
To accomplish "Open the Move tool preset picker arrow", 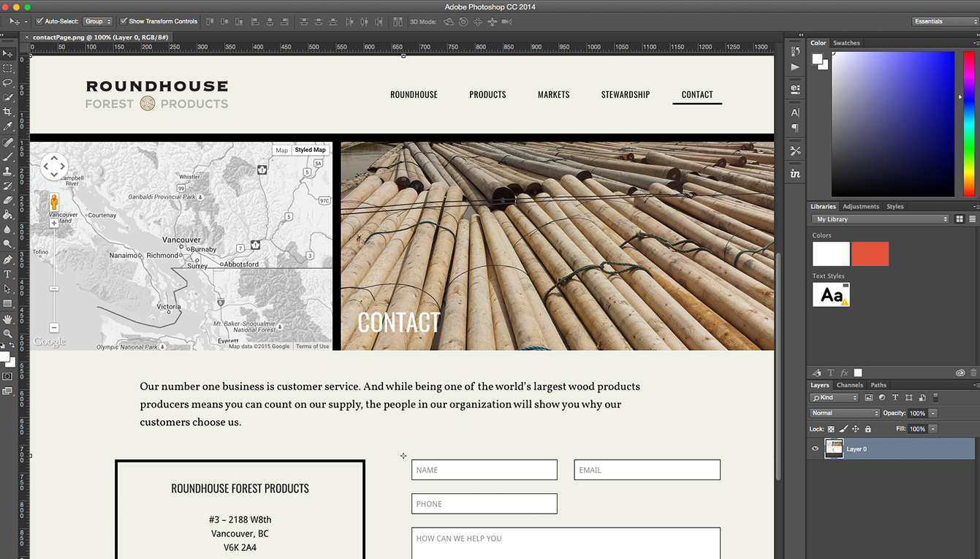I will [26, 21].
